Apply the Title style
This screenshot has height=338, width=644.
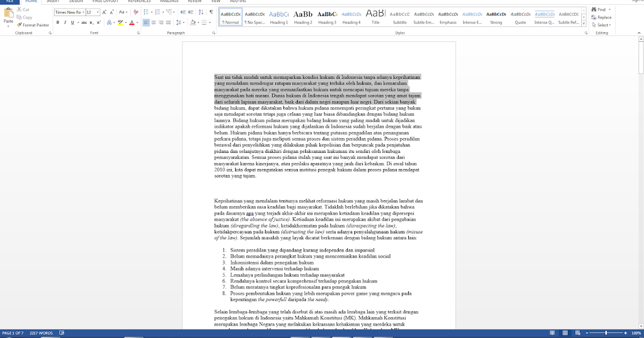(x=375, y=17)
